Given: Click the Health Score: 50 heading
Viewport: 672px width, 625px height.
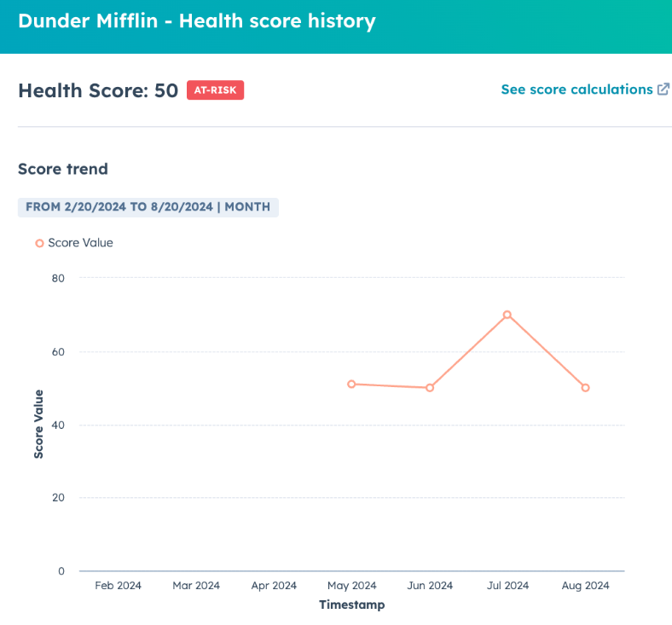Looking at the screenshot, I should (x=98, y=91).
